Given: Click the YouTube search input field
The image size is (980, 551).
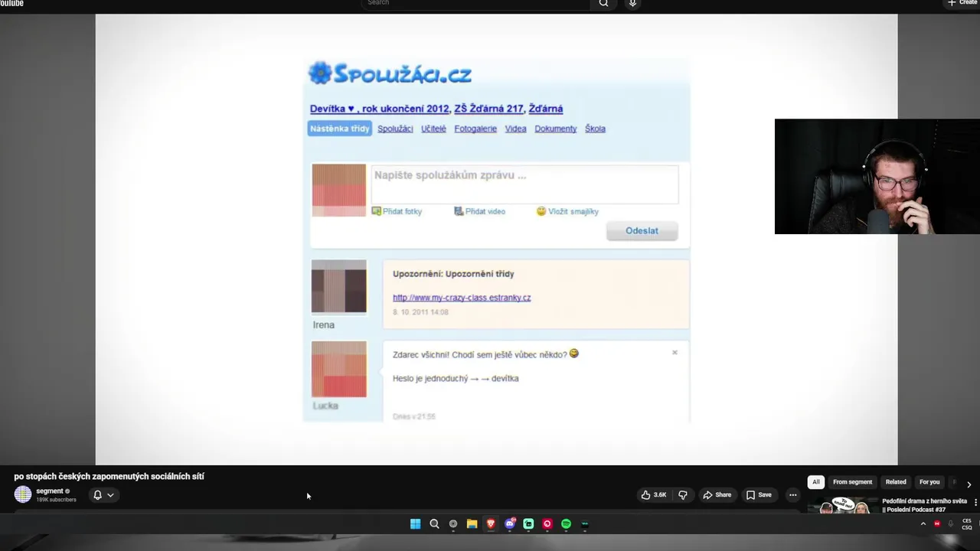Looking at the screenshot, I should click(x=477, y=3).
